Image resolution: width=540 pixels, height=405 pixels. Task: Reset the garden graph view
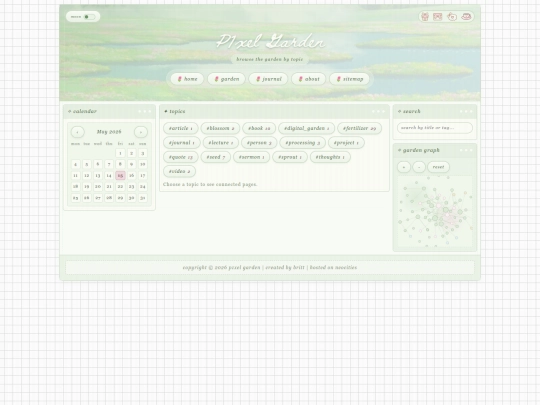(438, 167)
